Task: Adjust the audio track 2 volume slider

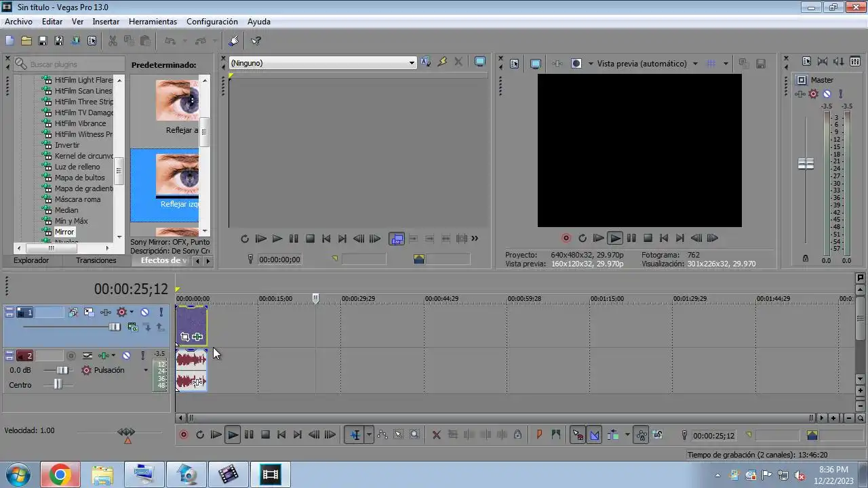Action: (x=62, y=370)
